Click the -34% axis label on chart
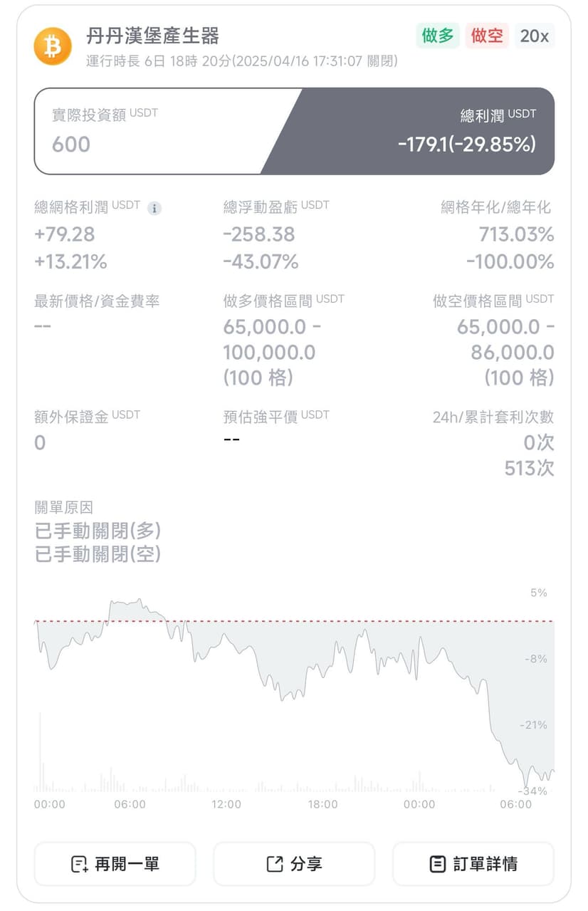 [x=534, y=791]
